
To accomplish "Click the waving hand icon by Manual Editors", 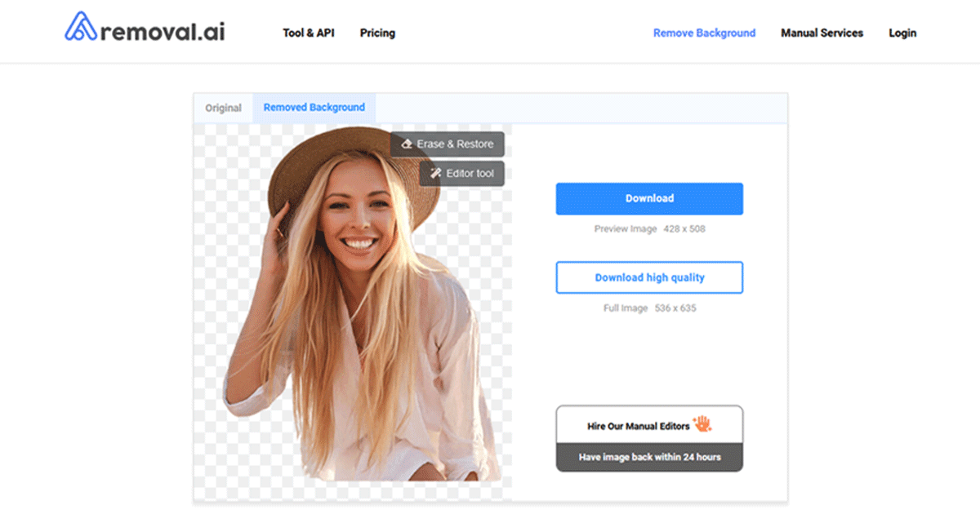I will [x=702, y=423].
